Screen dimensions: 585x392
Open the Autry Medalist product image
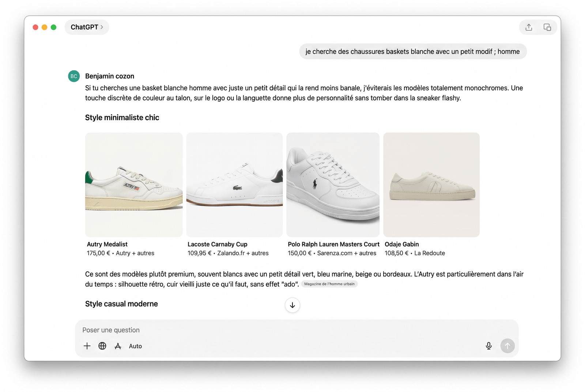tap(134, 185)
